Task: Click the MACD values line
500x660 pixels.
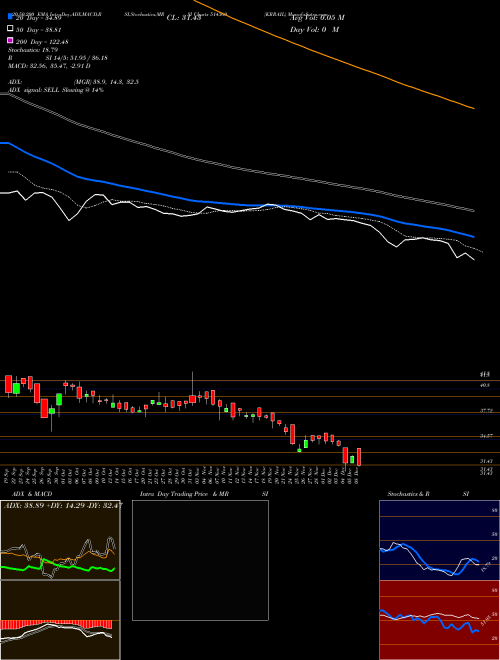Action: click(x=49, y=66)
